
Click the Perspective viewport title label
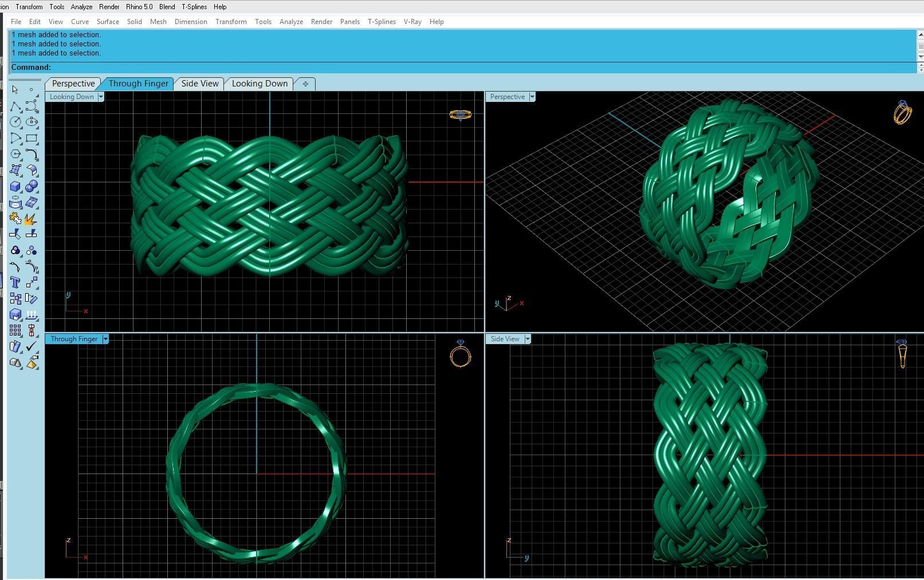click(508, 97)
